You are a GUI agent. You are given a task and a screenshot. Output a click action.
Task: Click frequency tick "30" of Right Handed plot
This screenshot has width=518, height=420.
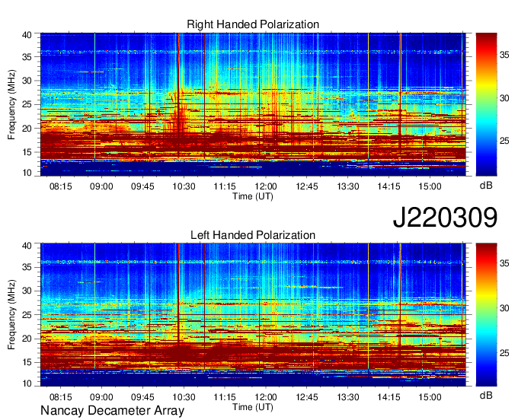click(27, 81)
